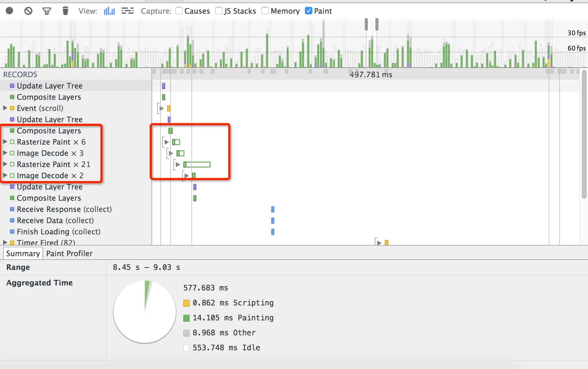Image resolution: width=588 pixels, height=369 pixels.
Task: Enable the Causes capture checkbox
Action: tap(179, 11)
